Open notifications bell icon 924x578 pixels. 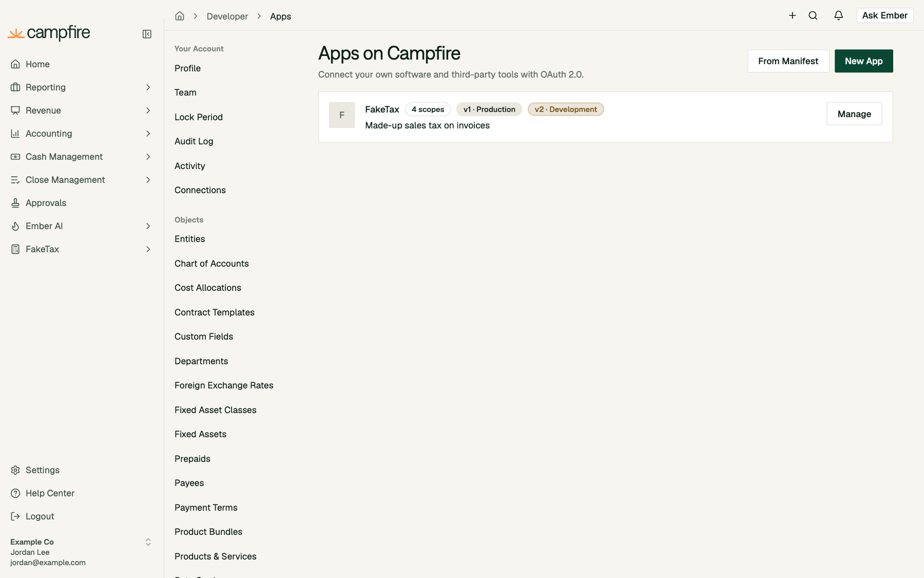pos(839,15)
